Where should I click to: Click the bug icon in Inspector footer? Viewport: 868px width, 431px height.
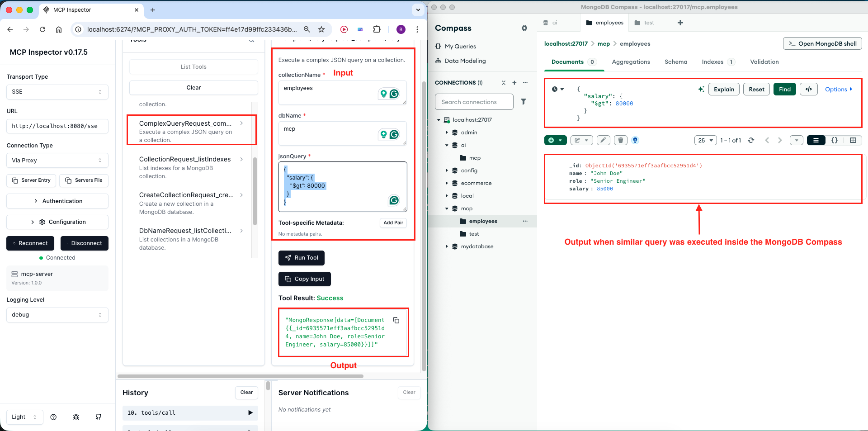pos(76,417)
